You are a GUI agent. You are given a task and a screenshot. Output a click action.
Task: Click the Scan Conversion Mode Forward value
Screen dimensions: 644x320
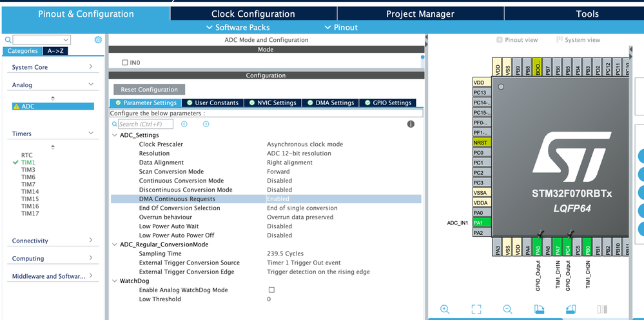278,172
